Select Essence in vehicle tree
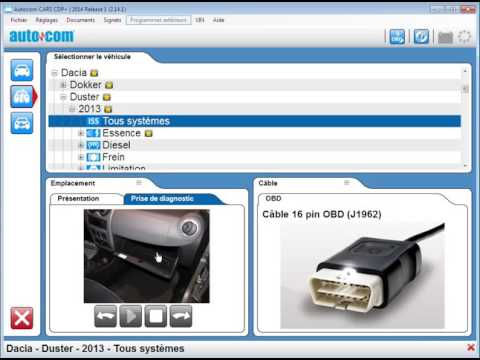This screenshot has width=480, height=360. [121, 133]
